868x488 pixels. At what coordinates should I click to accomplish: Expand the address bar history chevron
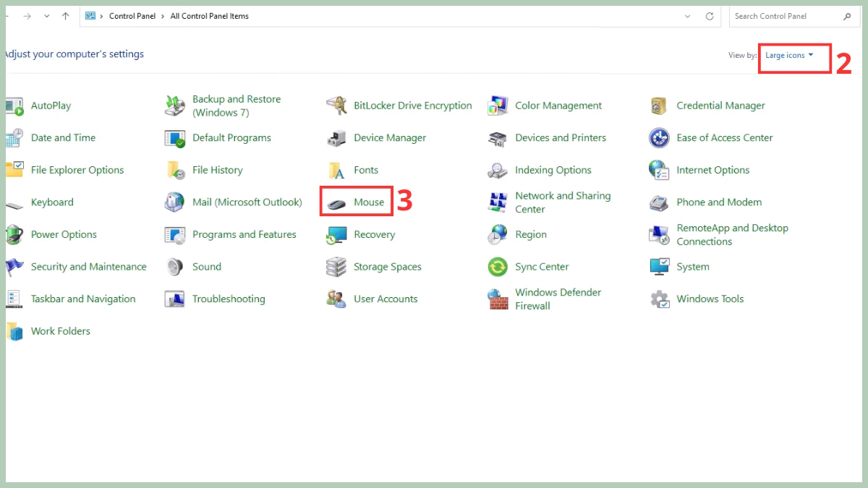[x=688, y=16]
